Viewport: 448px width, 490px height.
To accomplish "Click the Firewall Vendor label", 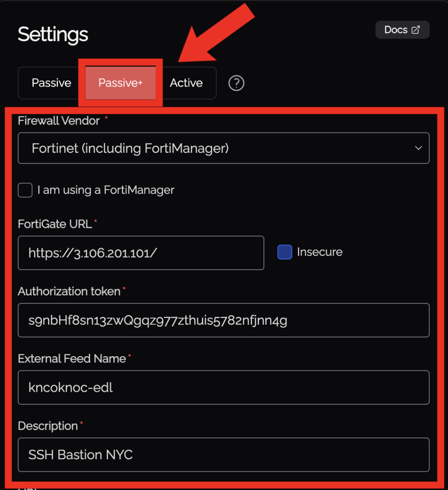I will coord(59,121).
